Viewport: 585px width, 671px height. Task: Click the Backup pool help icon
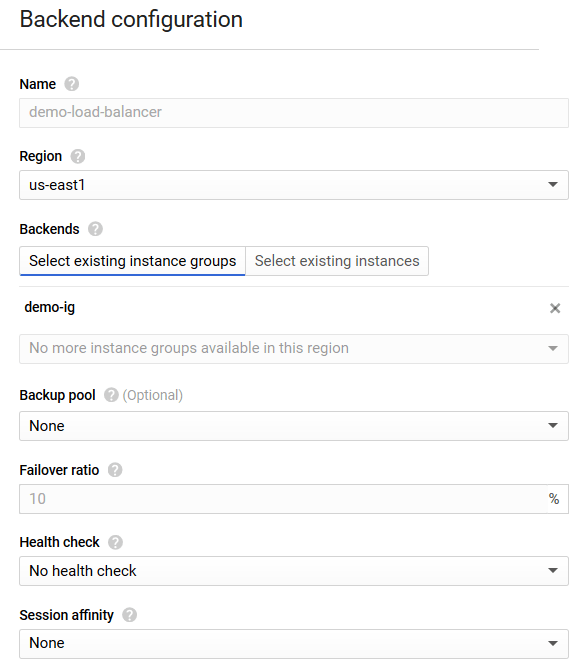tap(111, 395)
